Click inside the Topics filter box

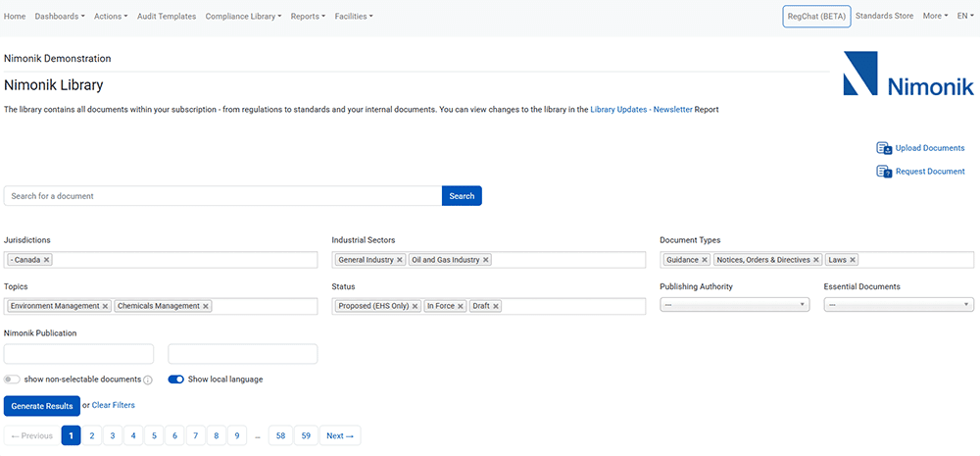coord(161,306)
